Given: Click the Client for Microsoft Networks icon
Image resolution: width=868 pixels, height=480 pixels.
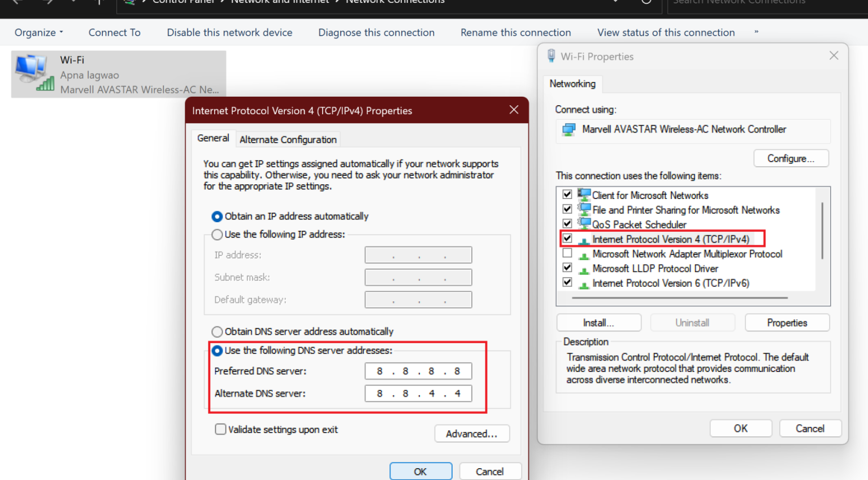Looking at the screenshot, I should 584,195.
